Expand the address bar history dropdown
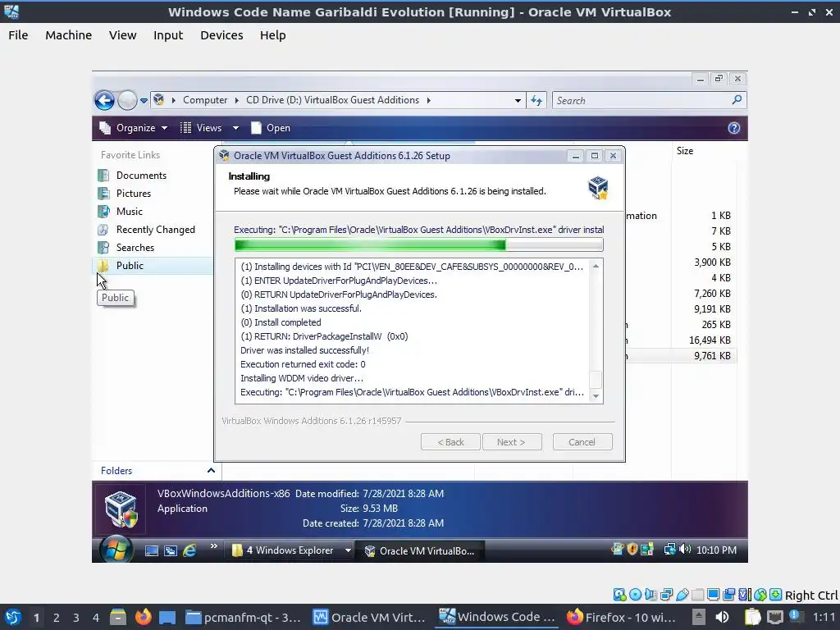This screenshot has height=630, width=840. click(x=518, y=101)
